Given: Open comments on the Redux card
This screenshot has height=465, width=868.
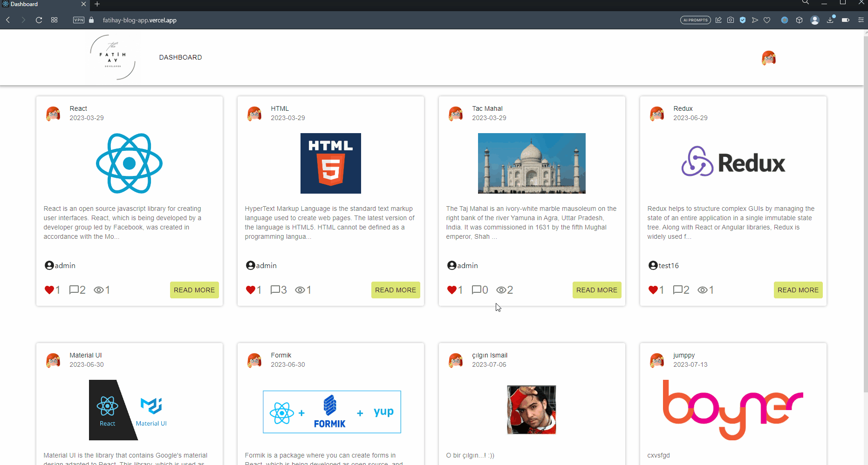Looking at the screenshot, I should click(677, 290).
